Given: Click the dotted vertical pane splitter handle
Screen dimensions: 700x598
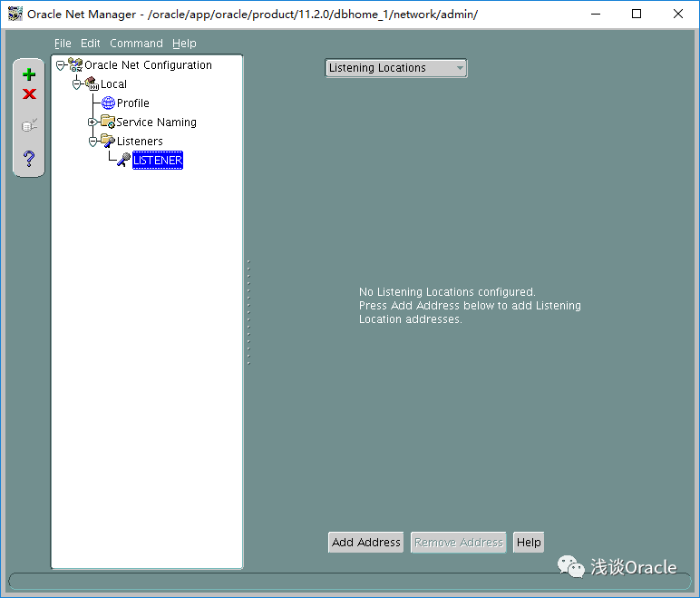Looking at the screenshot, I should tap(248, 312).
